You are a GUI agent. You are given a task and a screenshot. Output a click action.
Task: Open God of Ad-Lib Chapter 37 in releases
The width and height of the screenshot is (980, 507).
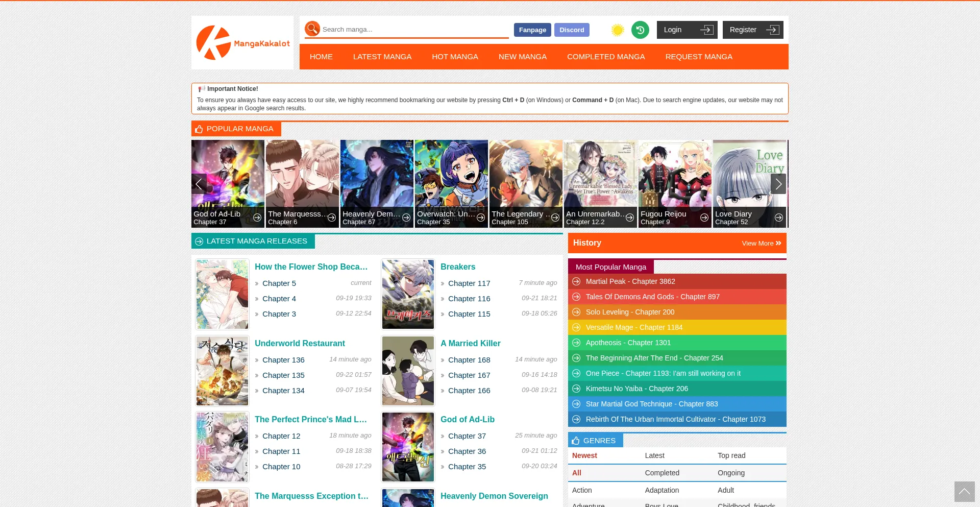click(467, 436)
